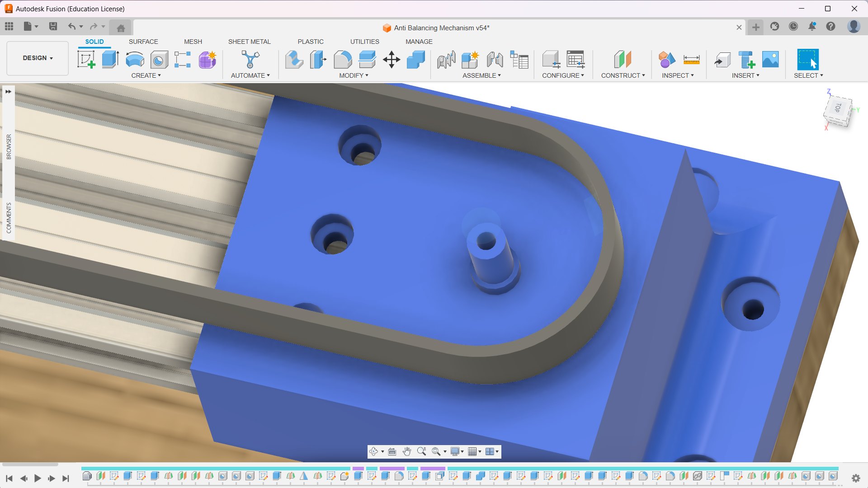Viewport: 868px width, 488px height.
Task: Select the Extrude tool
Action: (110, 59)
